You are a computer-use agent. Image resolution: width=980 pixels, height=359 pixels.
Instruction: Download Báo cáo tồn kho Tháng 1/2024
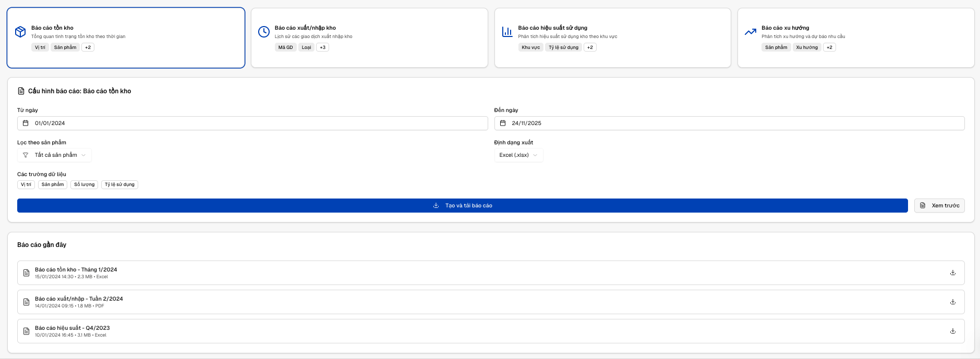tap(952, 273)
